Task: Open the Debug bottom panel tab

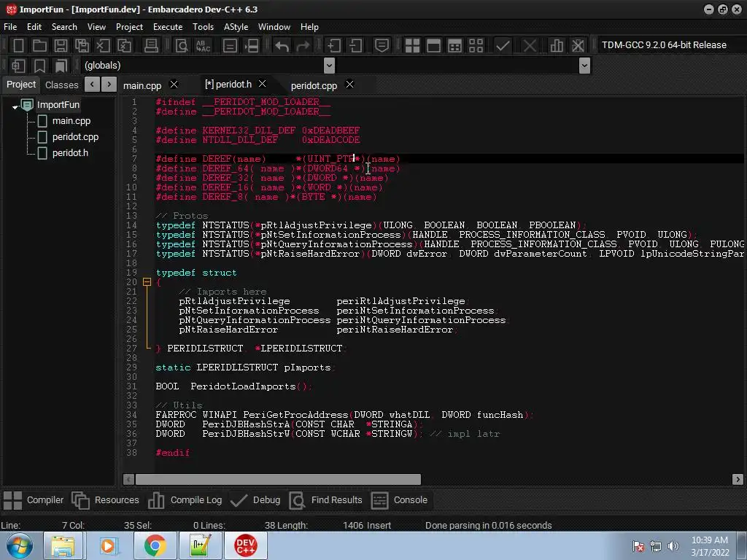Action: click(x=255, y=500)
